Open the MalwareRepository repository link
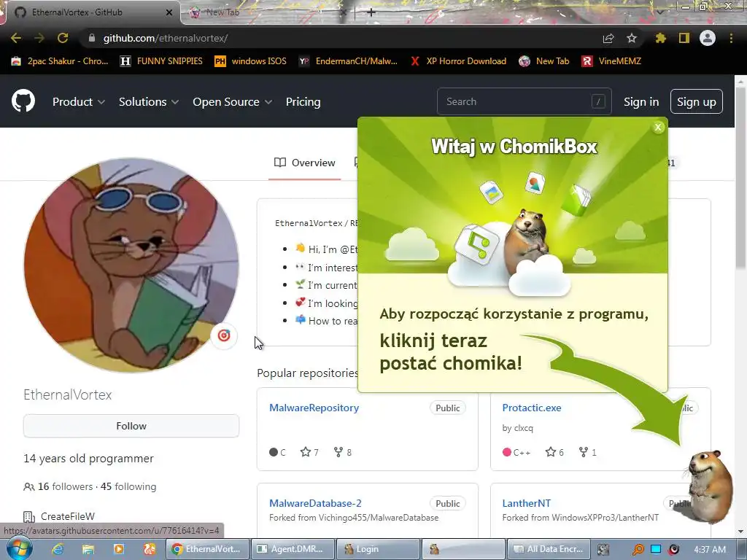Viewport: 747px width, 560px height. tap(314, 408)
